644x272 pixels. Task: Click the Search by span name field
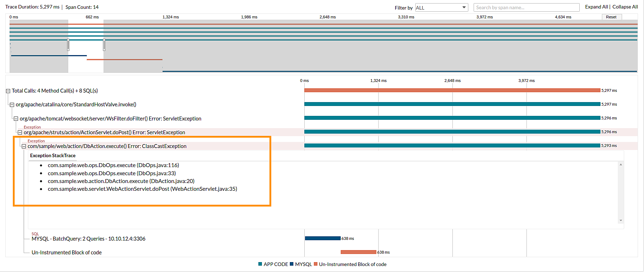[526, 8]
